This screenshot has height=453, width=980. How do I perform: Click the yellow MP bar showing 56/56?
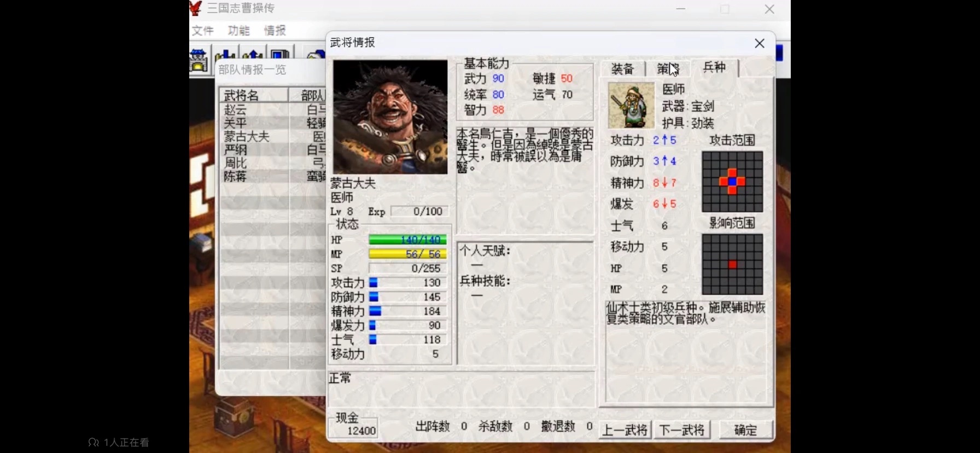tap(407, 254)
